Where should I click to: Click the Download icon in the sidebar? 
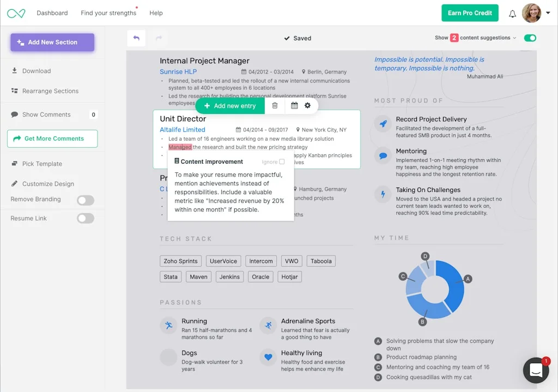(14, 71)
